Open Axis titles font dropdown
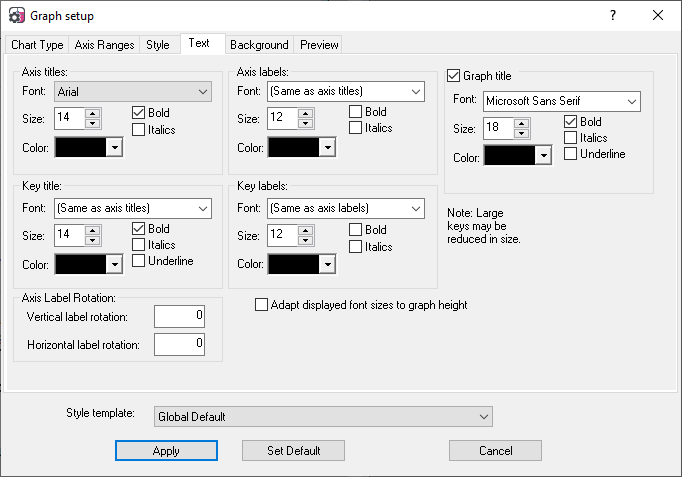Screen dimensions: 682x477 [133, 92]
